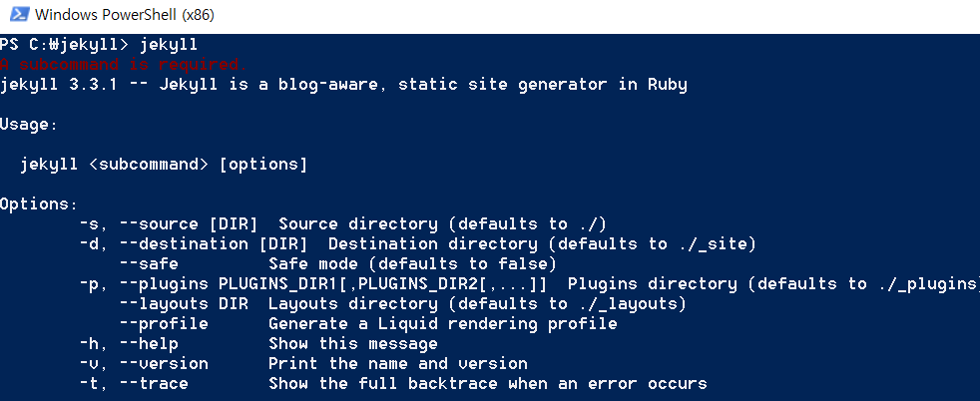Image resolution: width=980 pixels, height=401 pixels.
Task: Click the --help option text
Action: pyautogui.click(x=149, y=344)
